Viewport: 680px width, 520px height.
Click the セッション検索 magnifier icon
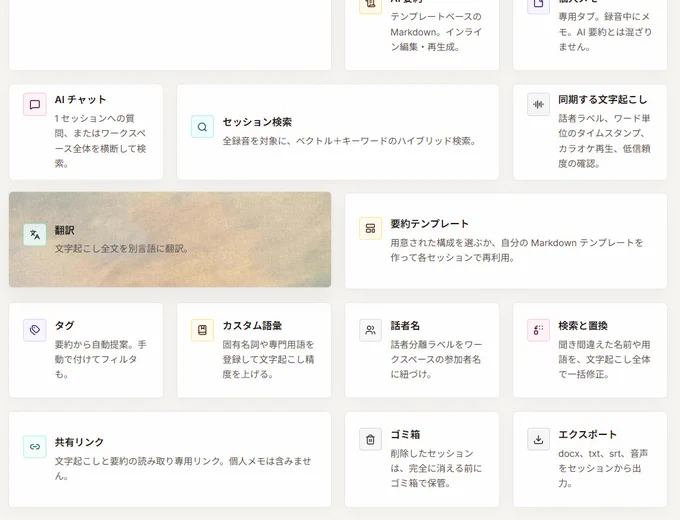tap(203, 127)
